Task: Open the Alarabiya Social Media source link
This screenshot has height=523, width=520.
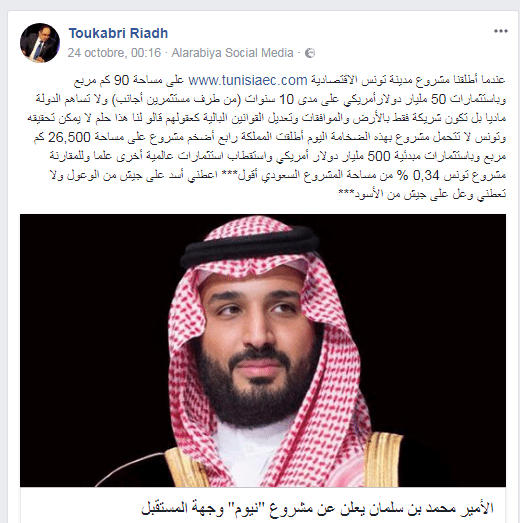Action: pos(232,53)
